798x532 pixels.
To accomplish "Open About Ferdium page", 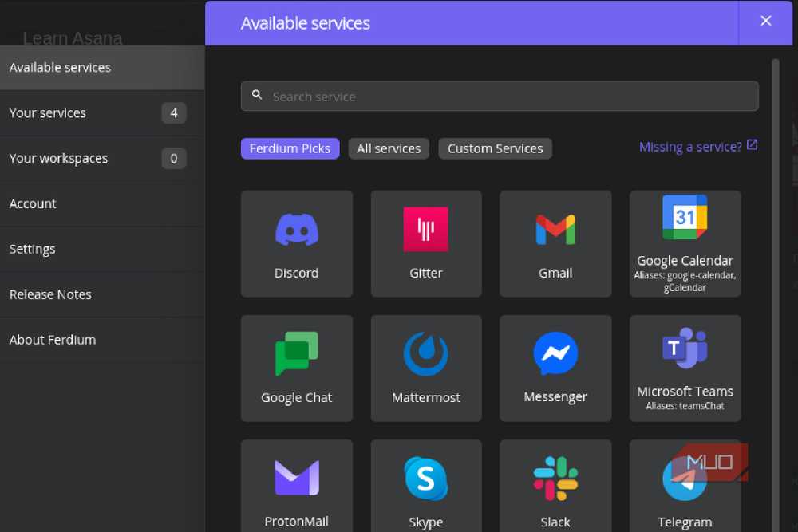I will (x=102, y=339).
